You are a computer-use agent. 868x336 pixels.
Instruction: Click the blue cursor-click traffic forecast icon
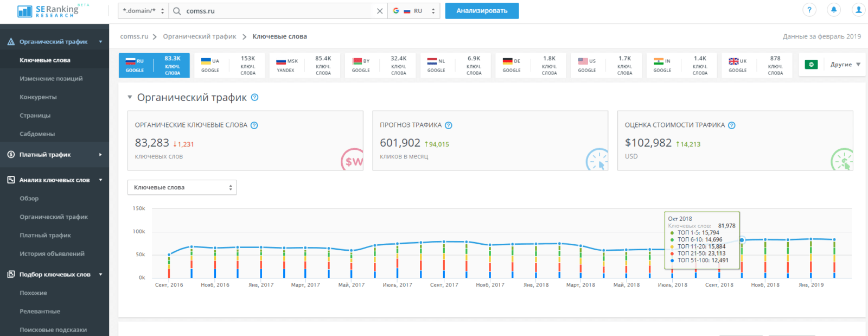(x=597, y=160)
